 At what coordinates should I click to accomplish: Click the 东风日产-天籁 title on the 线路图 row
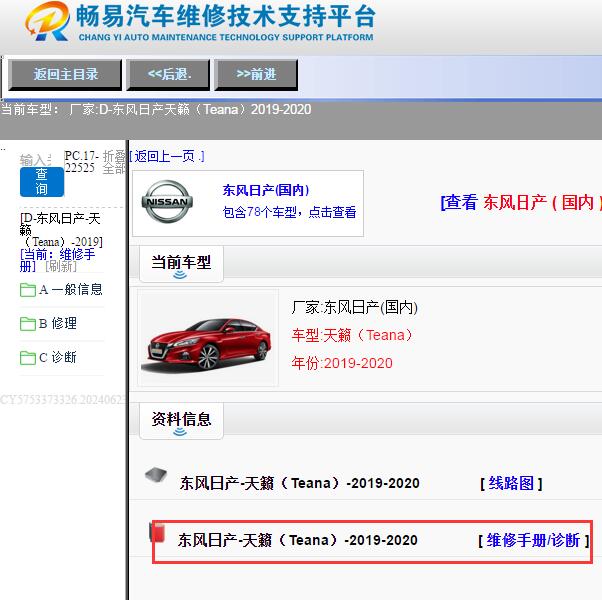coord(299,483)
